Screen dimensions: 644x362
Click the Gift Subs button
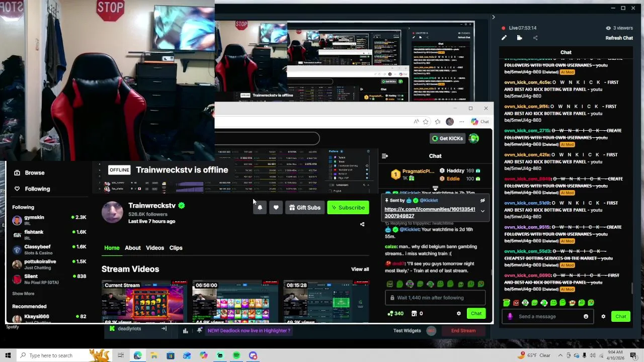[305, 208]
